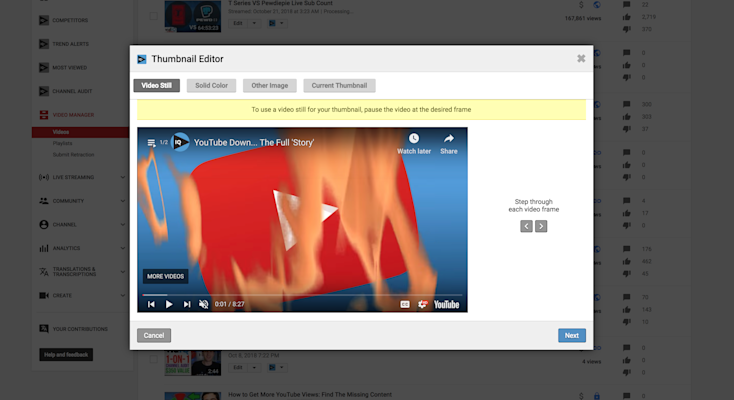This screenshot has height=400, width=734.
Task: Open Your Contributions in sidebar
Action: pos(80,329)
